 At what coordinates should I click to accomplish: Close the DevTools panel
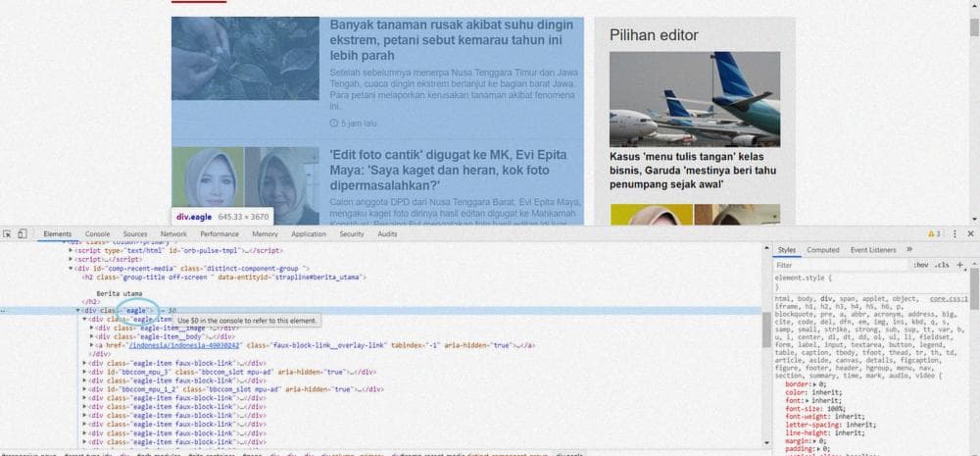tap(970, 234)
